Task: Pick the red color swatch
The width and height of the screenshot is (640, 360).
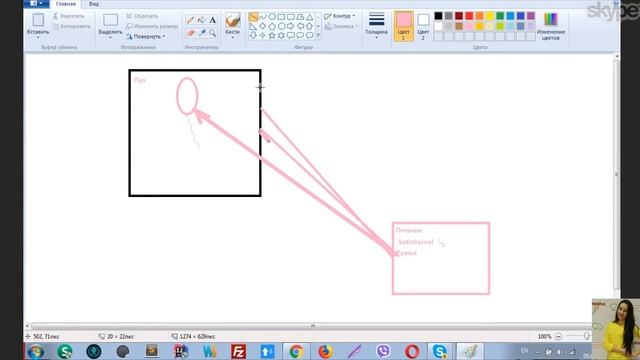Action: [469, 16]
